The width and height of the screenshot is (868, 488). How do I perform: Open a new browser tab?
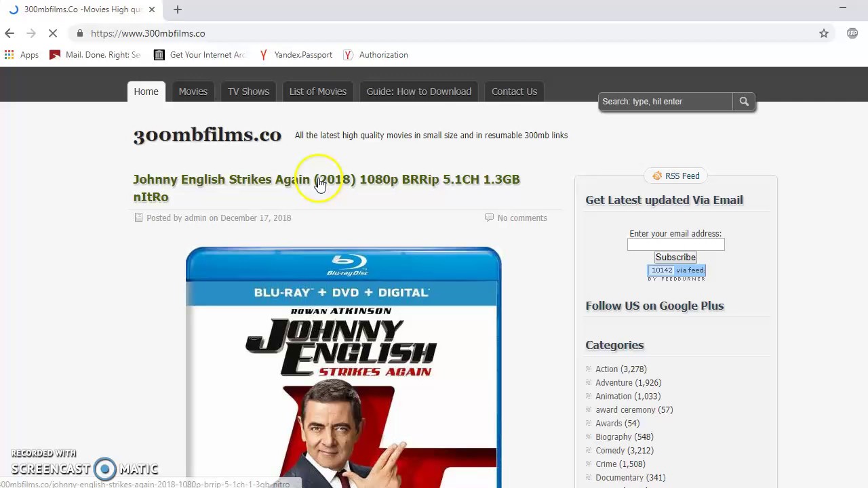click(x=178, y=9)
